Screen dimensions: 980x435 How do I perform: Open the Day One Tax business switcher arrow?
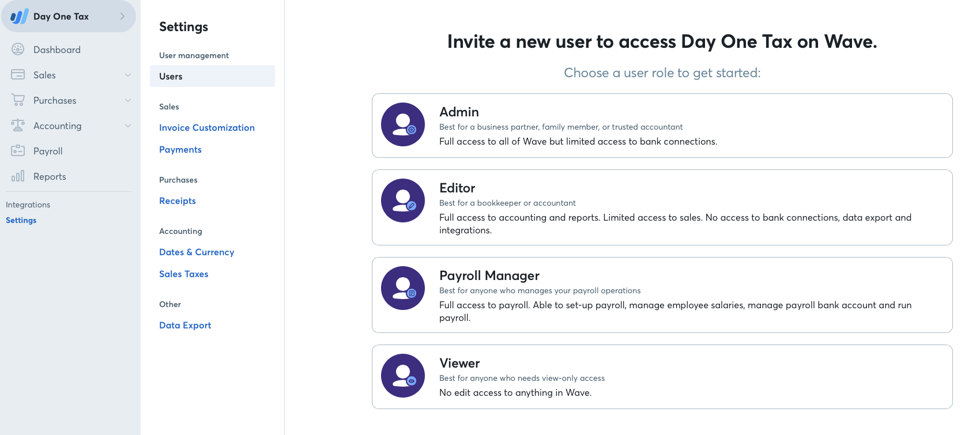[122, 17]
